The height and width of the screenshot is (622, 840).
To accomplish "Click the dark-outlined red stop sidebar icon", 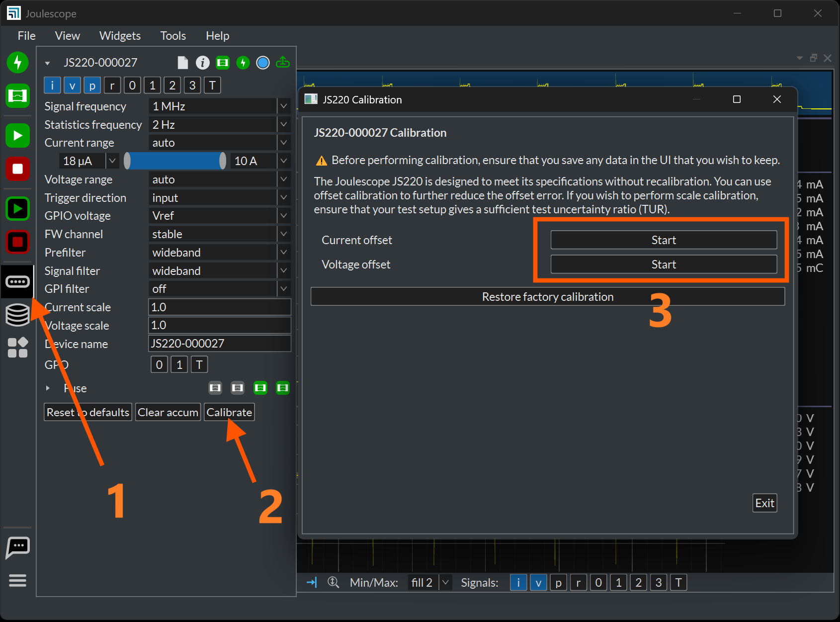I will tap(18, 242).
